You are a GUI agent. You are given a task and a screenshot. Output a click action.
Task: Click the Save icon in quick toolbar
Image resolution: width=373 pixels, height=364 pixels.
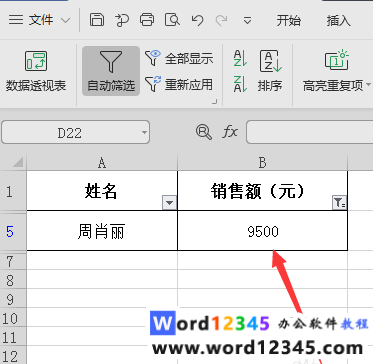coord(96,20)
